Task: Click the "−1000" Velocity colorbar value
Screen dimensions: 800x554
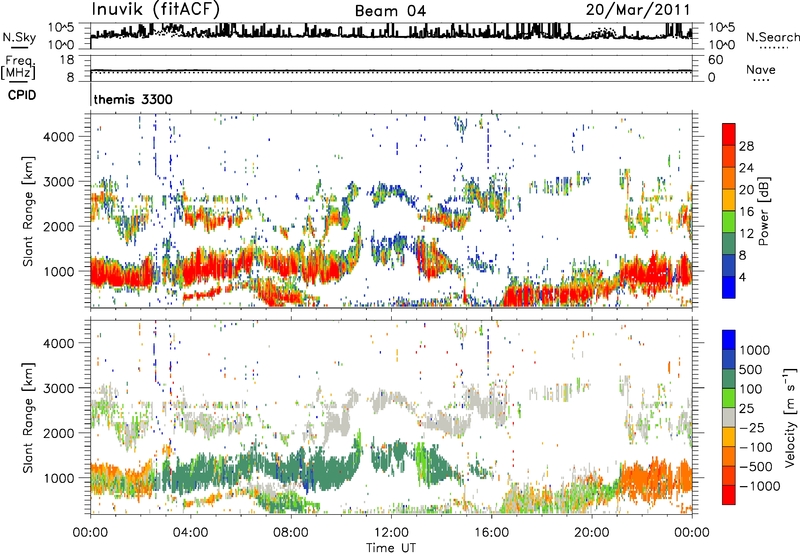Action: tap(760, 486)
